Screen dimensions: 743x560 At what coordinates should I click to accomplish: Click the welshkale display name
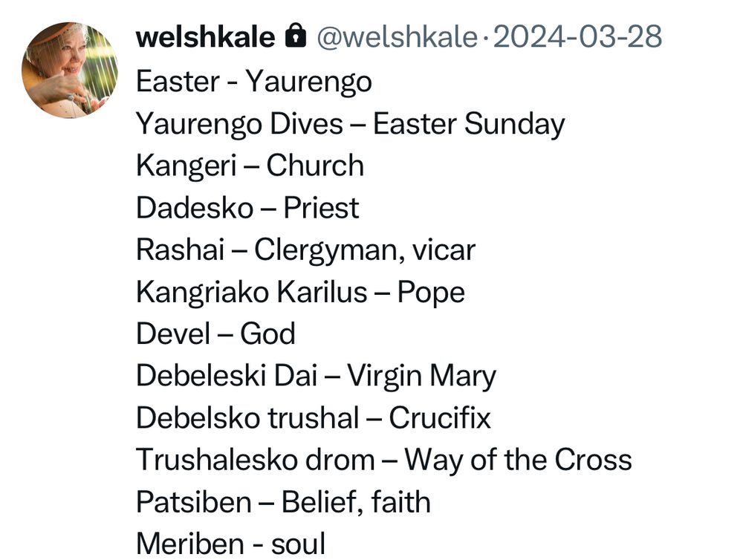coord(205,37)
